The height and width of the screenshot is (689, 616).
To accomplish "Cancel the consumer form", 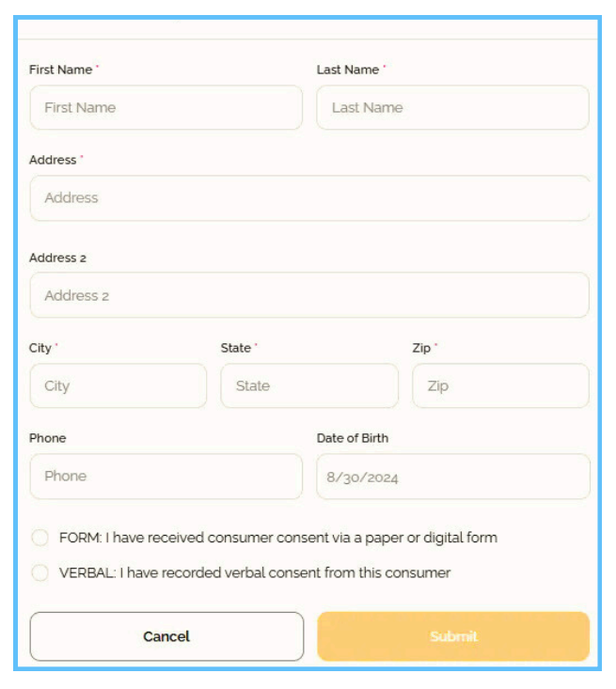I will click(166, 636).
